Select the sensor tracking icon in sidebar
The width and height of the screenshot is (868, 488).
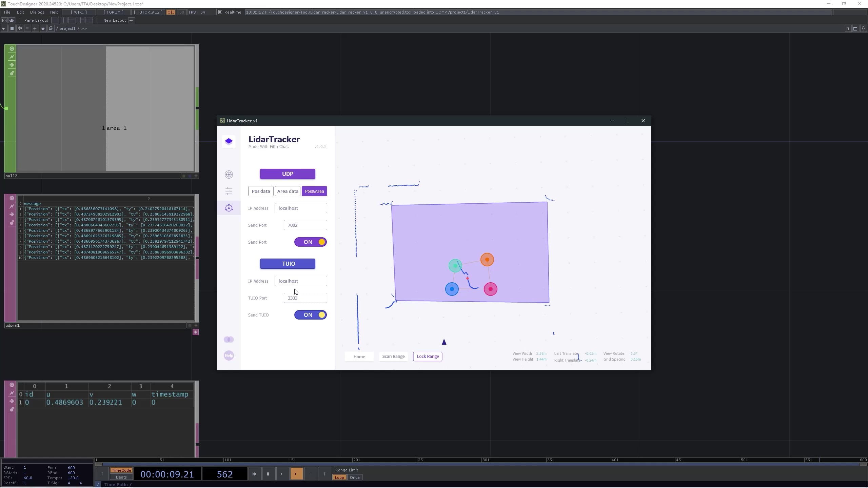coord(229,208)
